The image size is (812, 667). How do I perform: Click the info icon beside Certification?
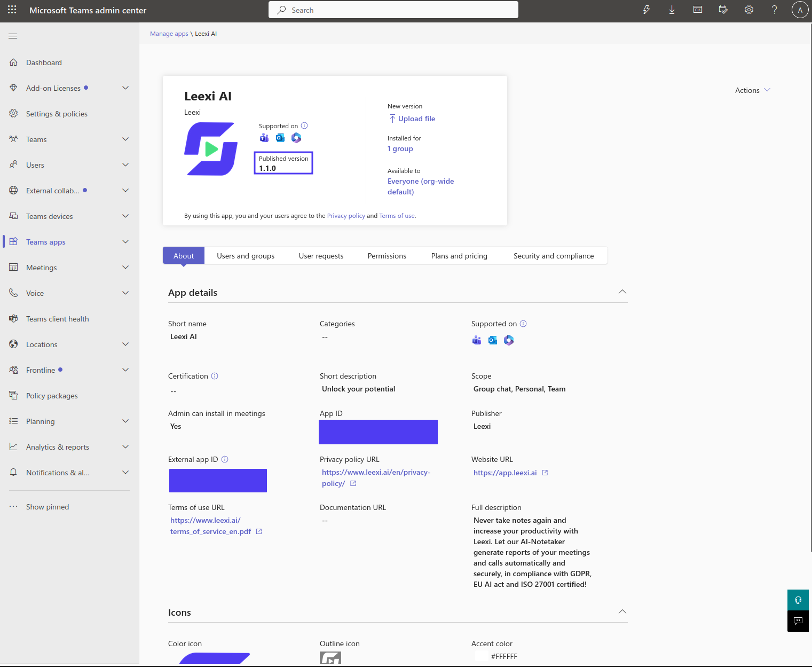click(x=215, y=376)
